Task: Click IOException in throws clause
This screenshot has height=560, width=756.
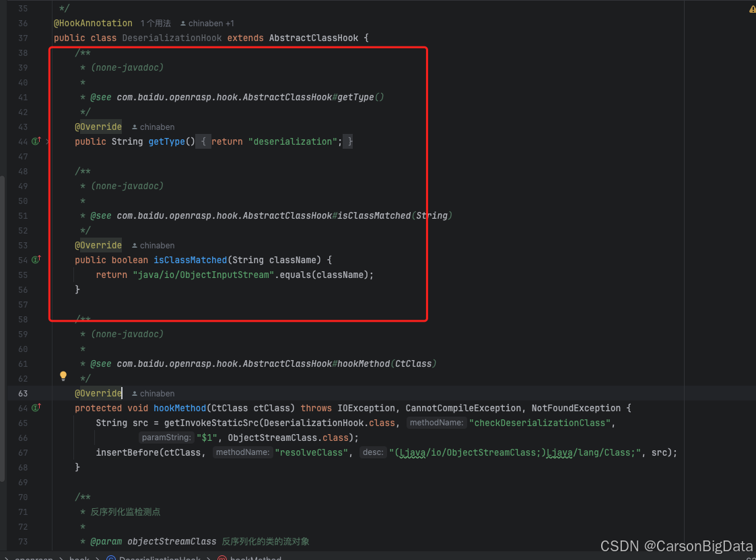Action: tap(366, 408)
